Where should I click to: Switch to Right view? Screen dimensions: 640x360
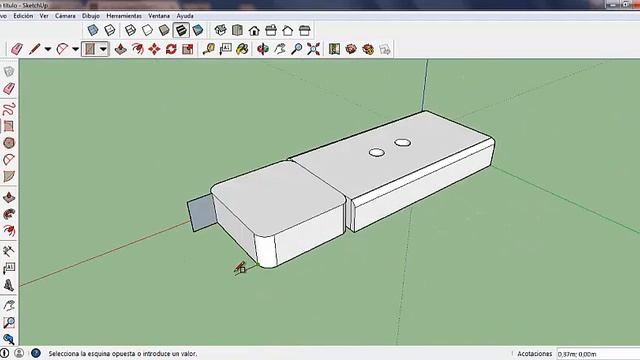click(x=271, y=30)
